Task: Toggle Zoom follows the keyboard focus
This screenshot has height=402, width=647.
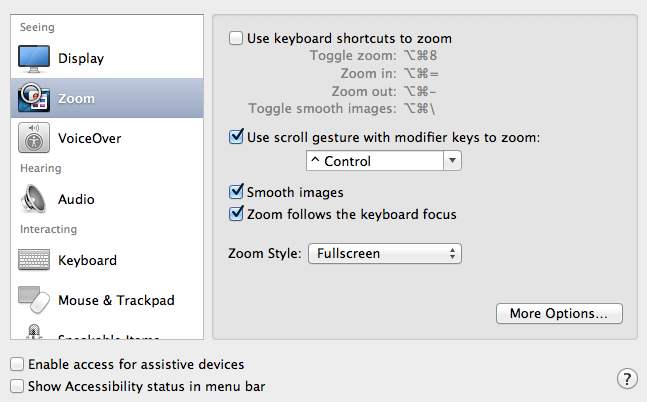Action: [236, 214]
